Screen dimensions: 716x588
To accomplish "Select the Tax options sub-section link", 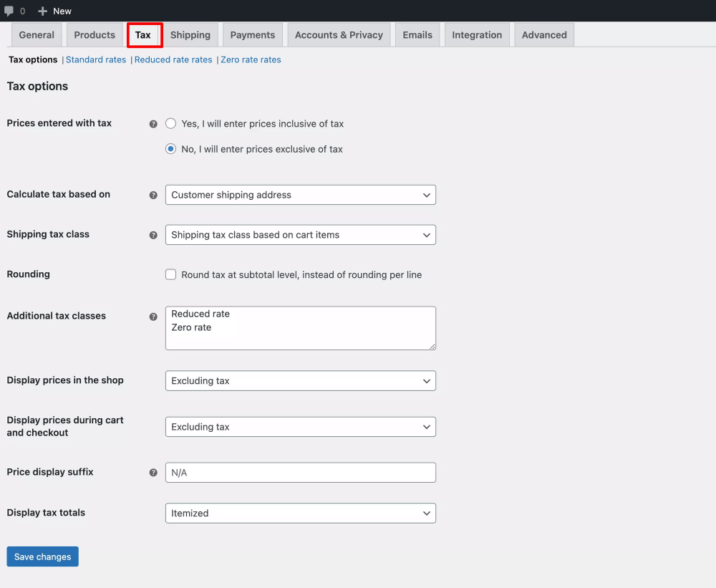I will (33, 59).
